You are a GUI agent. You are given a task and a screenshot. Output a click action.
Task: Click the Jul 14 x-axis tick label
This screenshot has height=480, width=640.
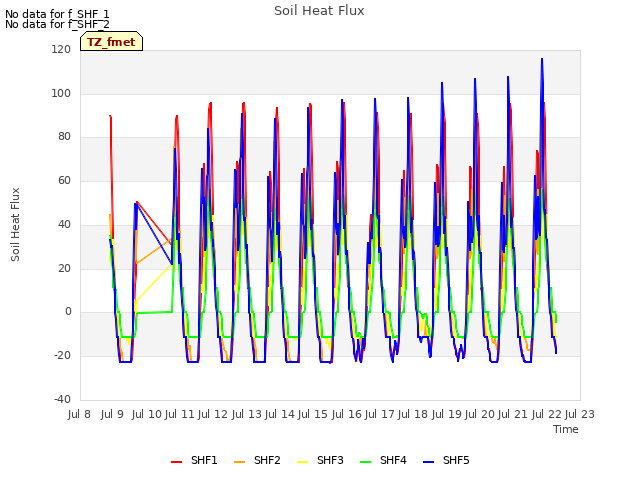(280, 414)
